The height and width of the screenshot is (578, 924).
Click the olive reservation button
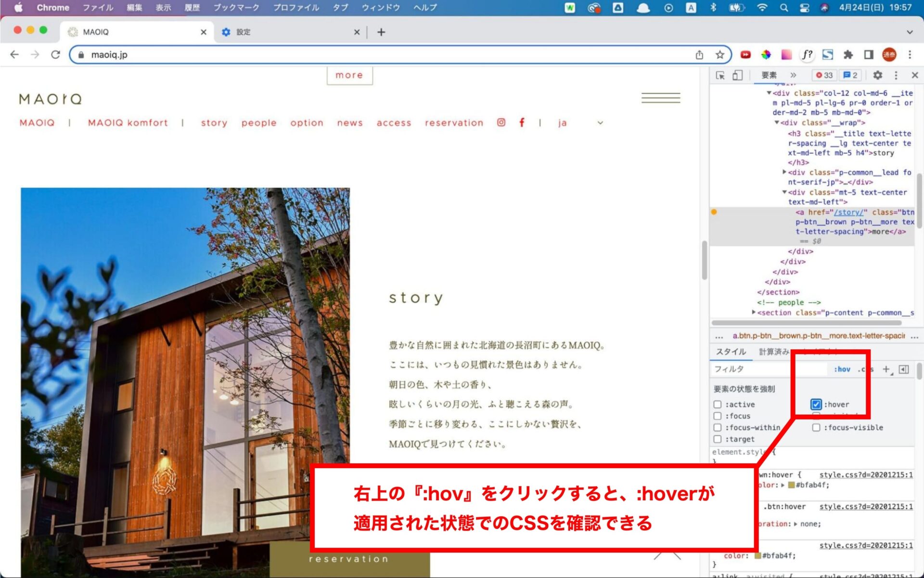(349, 559)
